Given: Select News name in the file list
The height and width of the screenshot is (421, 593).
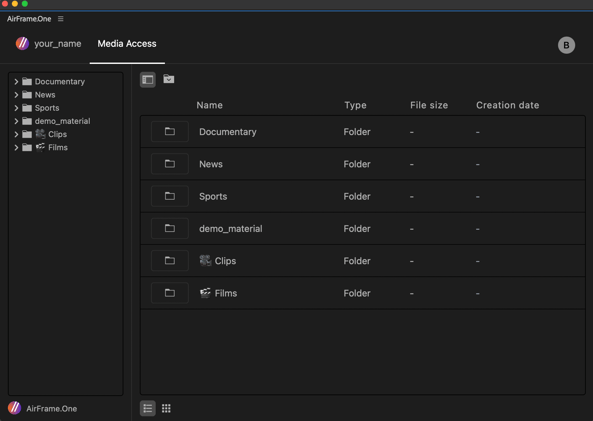Looking at the screenshot, I should tap(211, 164).
